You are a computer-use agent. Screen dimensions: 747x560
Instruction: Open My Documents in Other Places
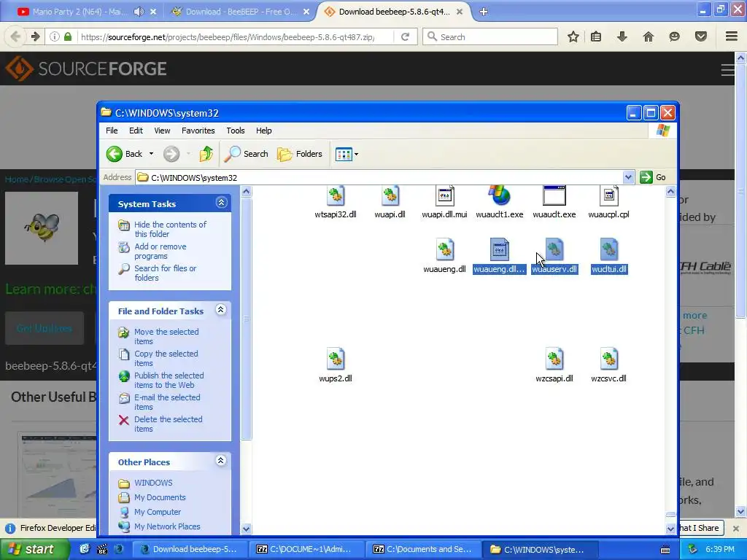[160, 497]
